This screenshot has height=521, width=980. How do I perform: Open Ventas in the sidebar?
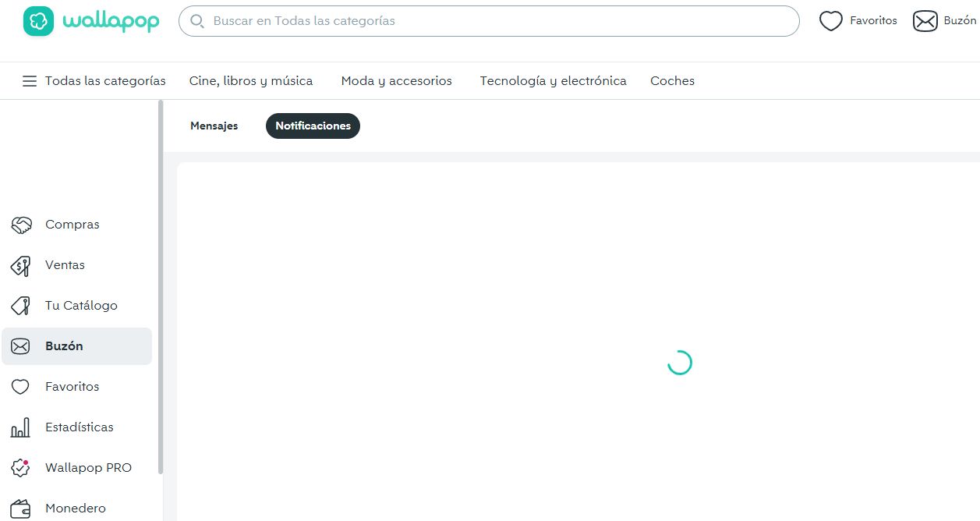tap(76, 265)
